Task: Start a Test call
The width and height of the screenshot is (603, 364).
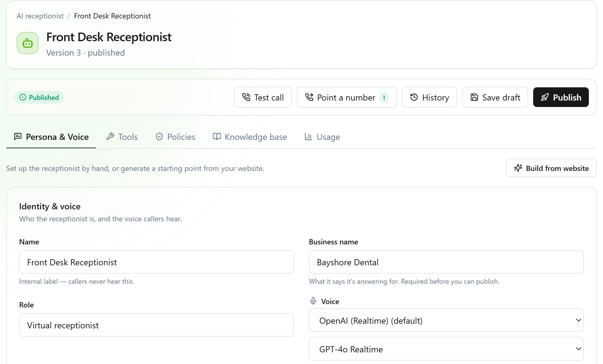Action: (263, 97)
